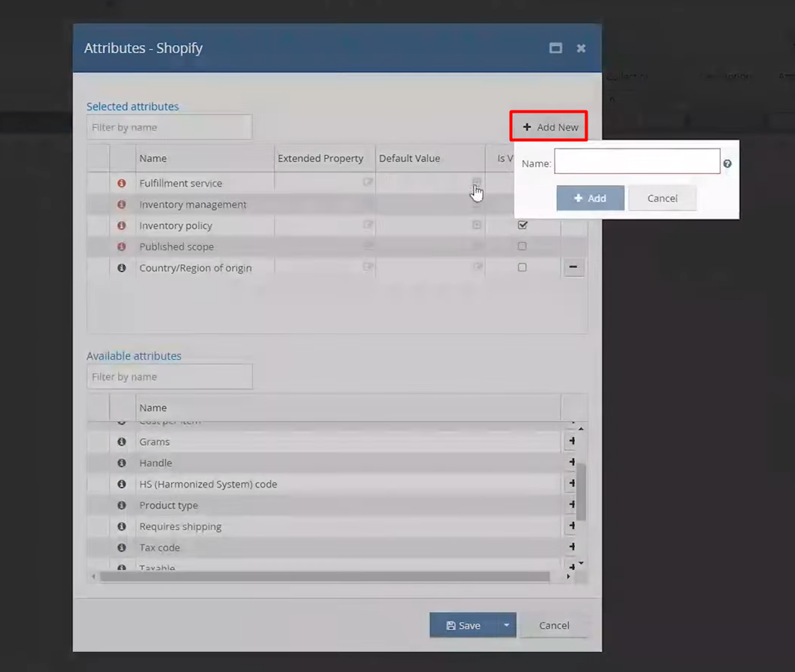Add Product type with plus button

coord(571,505)
